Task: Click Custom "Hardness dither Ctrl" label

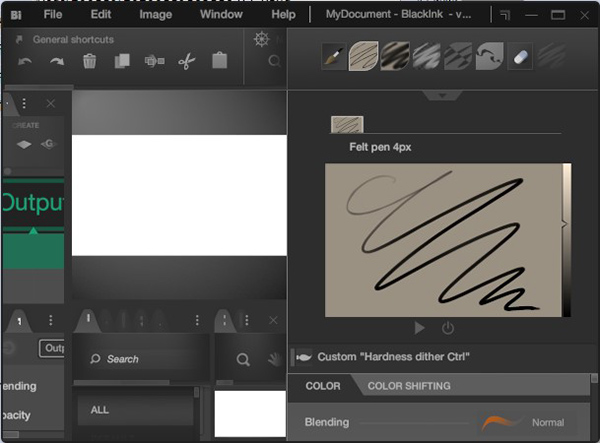Action: [396, 357]
